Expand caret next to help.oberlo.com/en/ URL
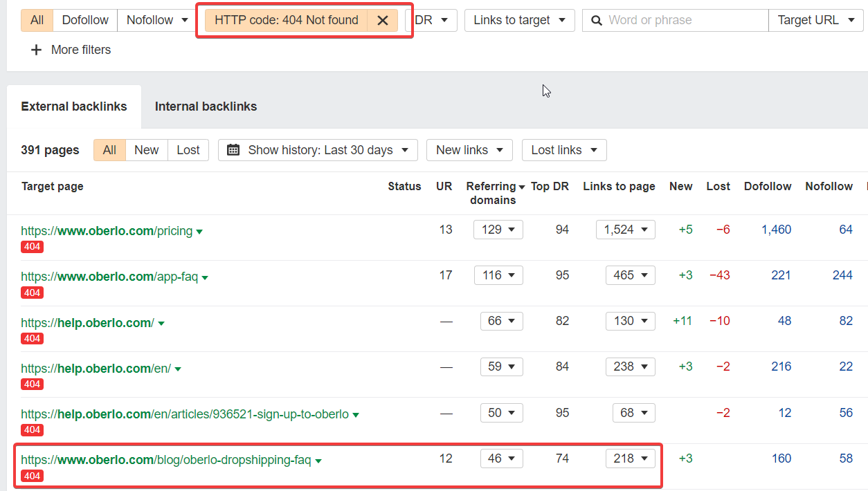Image resolution: width=868 pixels, height=491 pixels. (178, 369)
